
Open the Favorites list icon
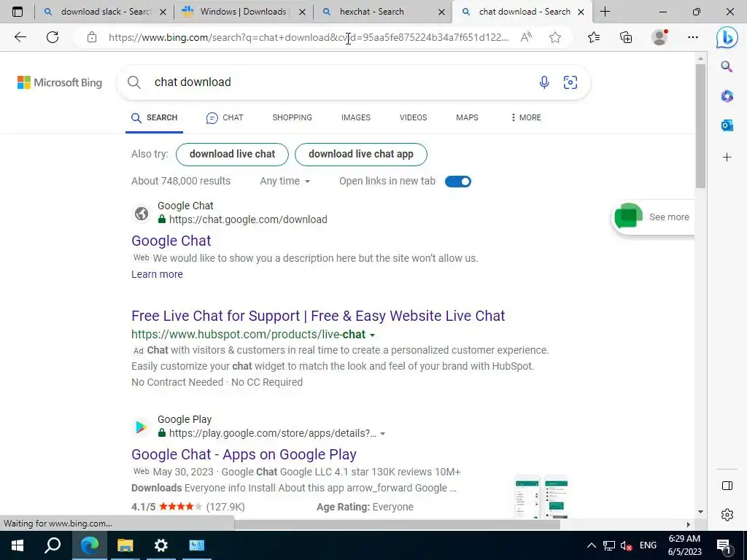594,37
